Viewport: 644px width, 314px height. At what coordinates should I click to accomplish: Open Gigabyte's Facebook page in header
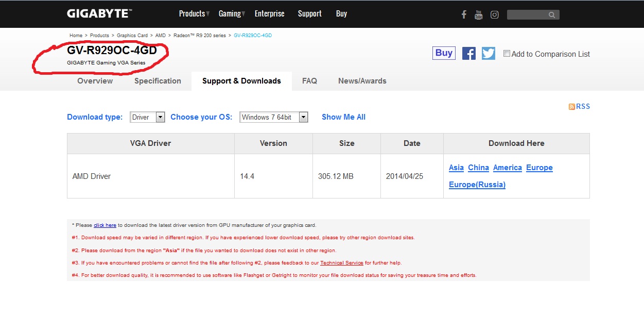click(464, 14)
